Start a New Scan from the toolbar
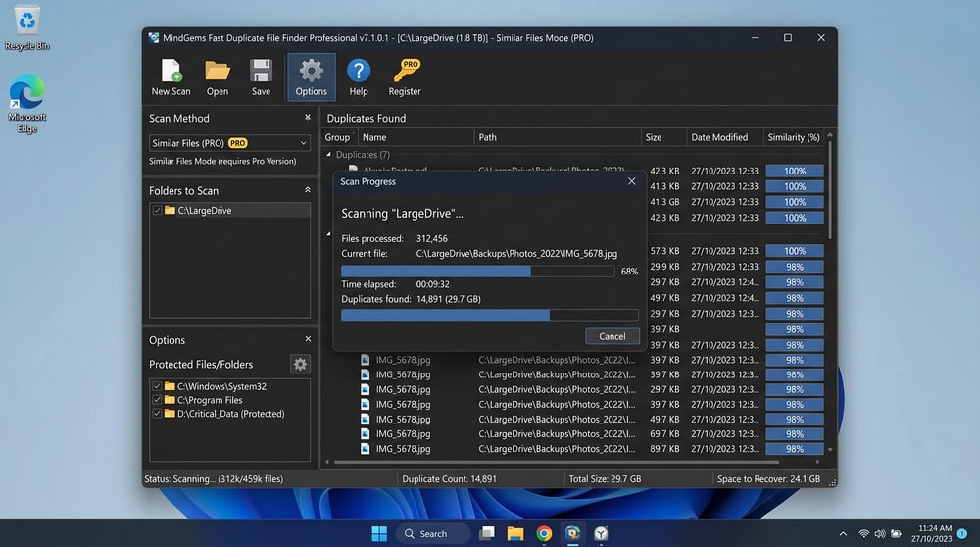 pos(171,77)
